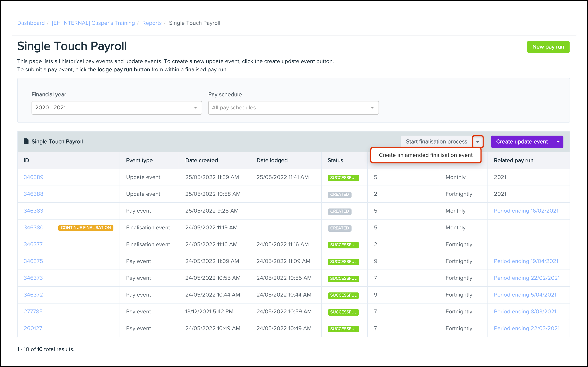Screen dimensions: 588x367
Task: Open event ID 346389
Action: pyautogui.click(x=34, y=177)
